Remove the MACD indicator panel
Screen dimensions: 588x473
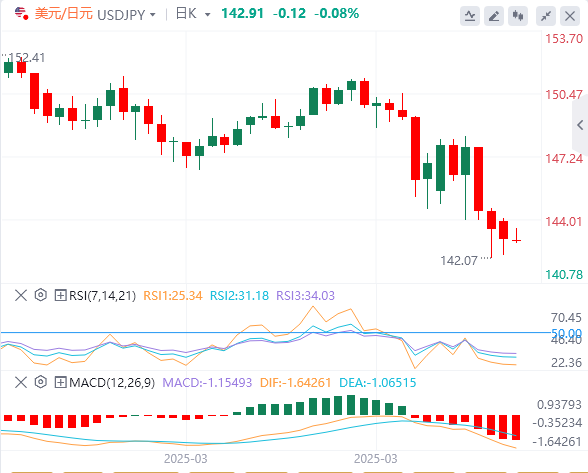click(21, 382)
